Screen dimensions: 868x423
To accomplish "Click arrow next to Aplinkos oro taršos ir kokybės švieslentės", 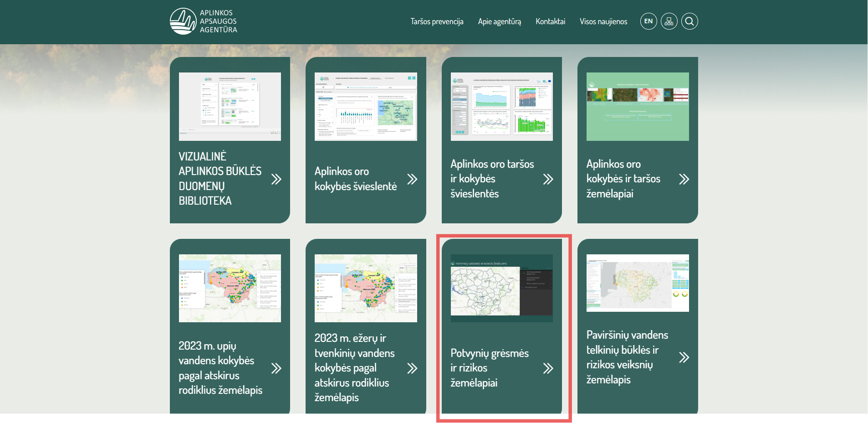I will [x=548, y=179].
